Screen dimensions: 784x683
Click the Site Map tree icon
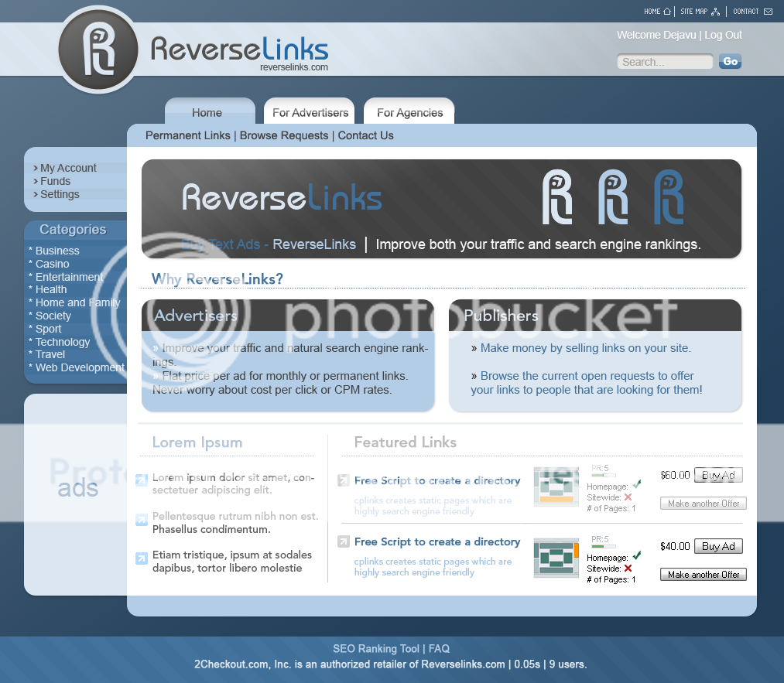(x=715, y=12)
